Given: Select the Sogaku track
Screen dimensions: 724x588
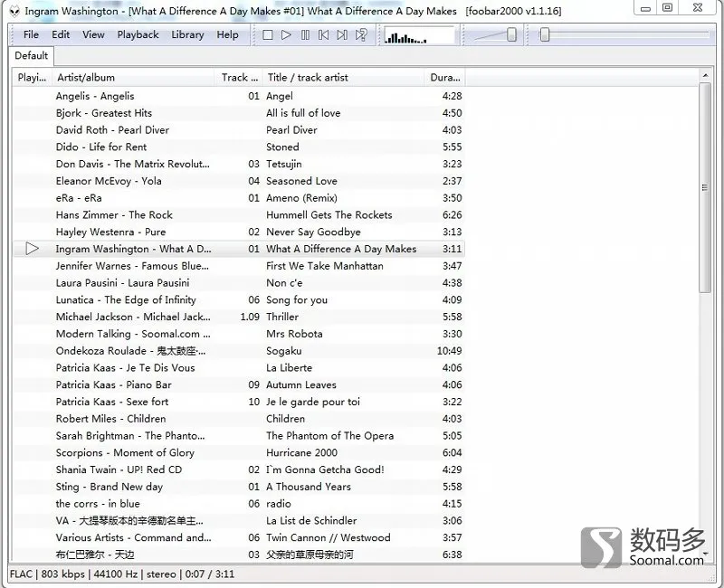Looking at the screenshot, I should point(239,351).
